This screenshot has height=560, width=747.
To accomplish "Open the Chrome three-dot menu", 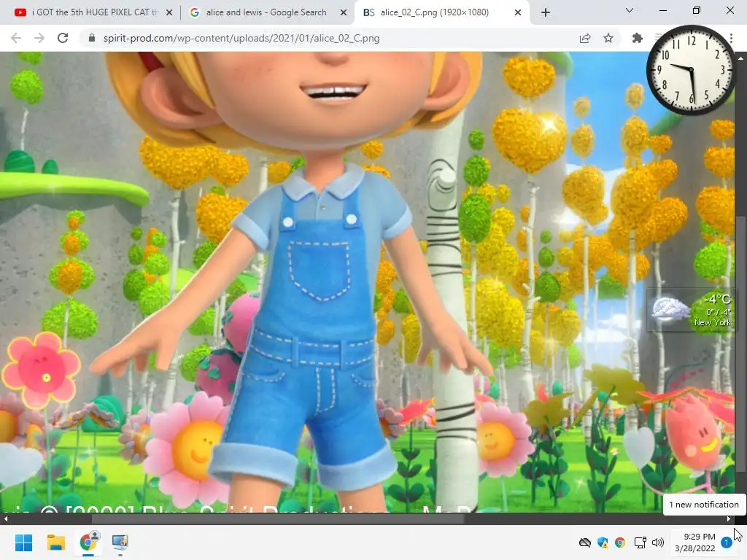I will coord(731,38).
